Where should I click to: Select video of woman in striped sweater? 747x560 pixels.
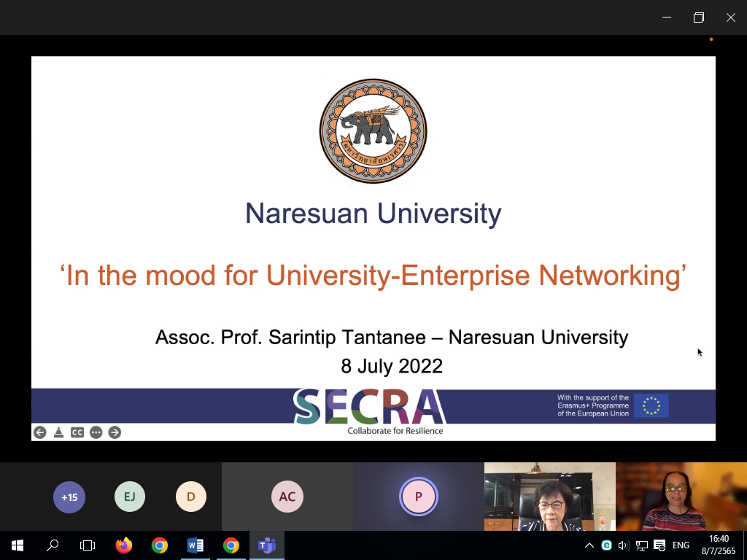681,497
